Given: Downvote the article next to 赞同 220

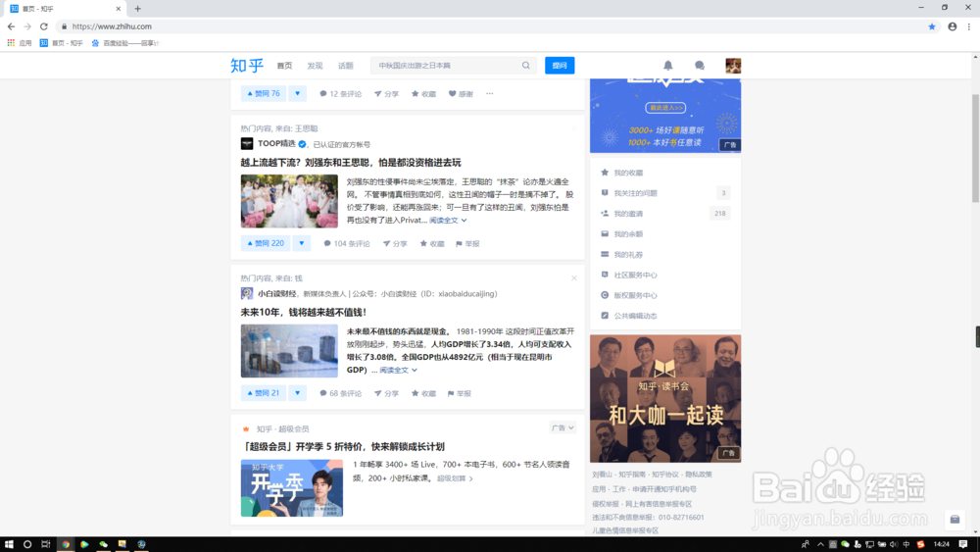Looking at the screenshot, I should (301, 243).
